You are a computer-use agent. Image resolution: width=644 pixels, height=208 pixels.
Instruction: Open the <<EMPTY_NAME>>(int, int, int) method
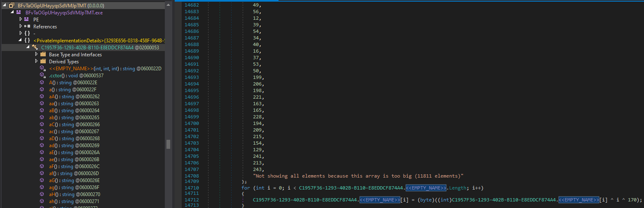pyautogui.click(x=105, y=68)
